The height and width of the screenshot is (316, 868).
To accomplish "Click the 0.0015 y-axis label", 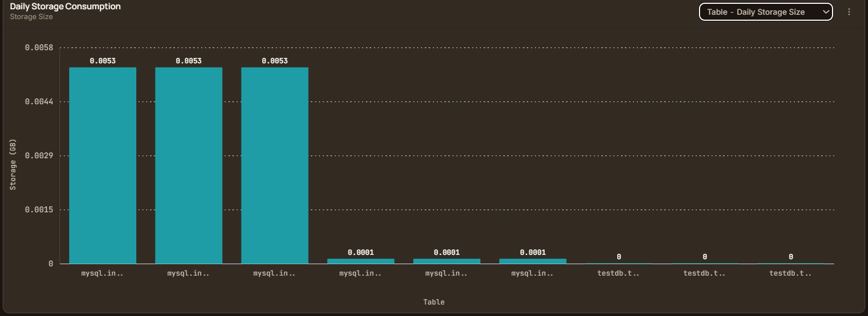I will point(39,210).
